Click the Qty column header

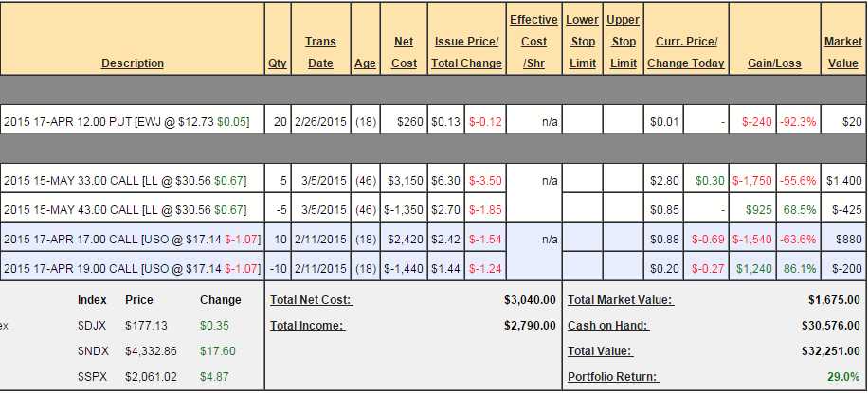[x=277, y=63]
